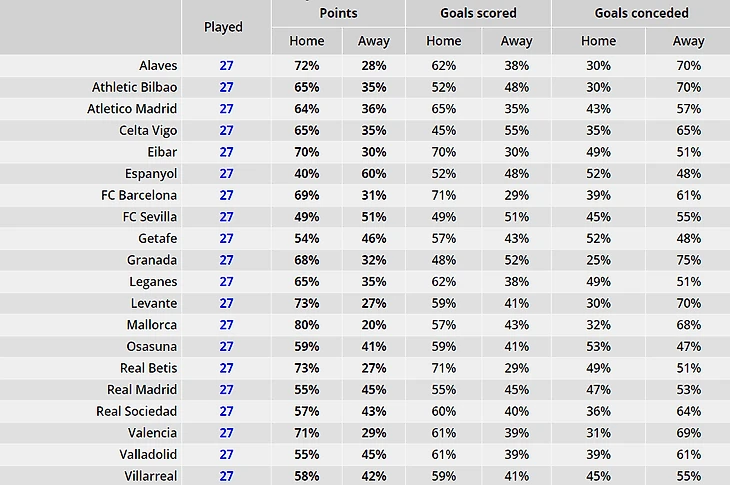Select the Goals conceded header
Image resolution: width=730 pixels, height=485 pixels.
coord(642,13)
